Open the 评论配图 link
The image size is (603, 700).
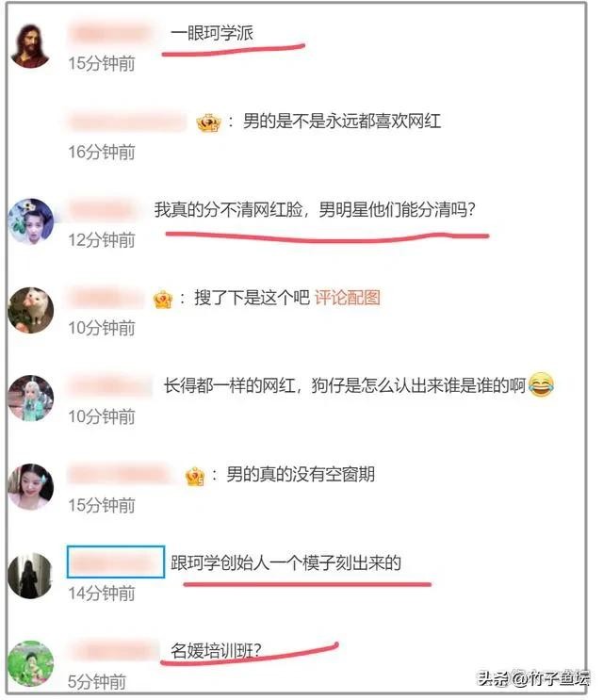click(x=348, y=298)
